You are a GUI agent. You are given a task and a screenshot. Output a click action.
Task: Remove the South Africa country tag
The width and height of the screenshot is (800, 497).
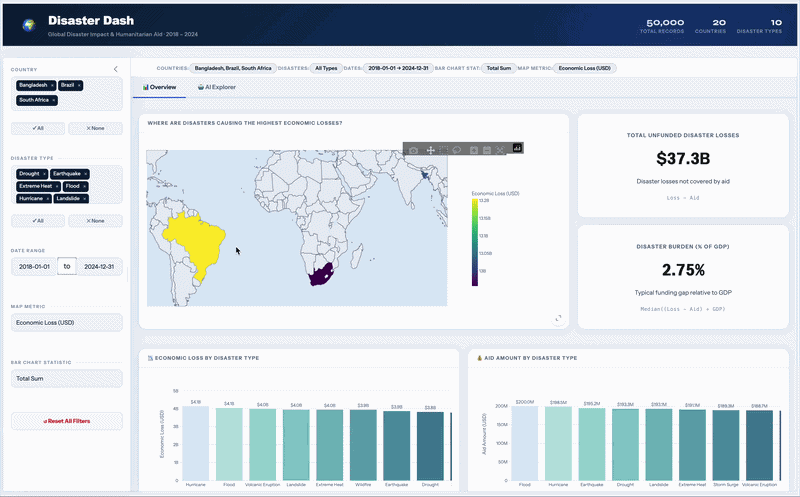pyautogui.click(x=52, y=100)
